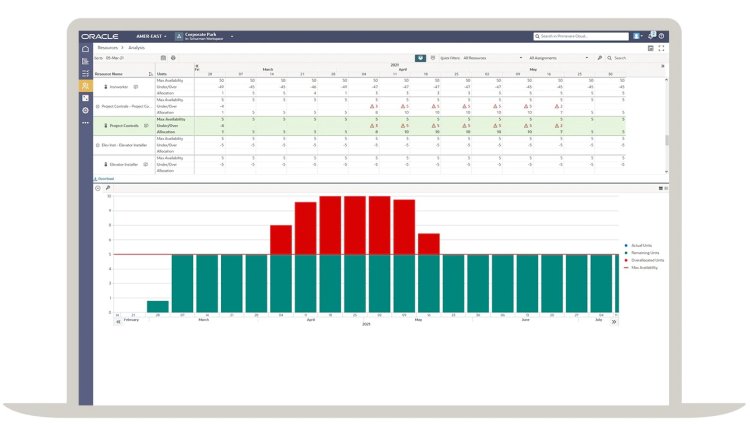Image resolution: width=750 pixels, height=426 pixels.
Task: Click the more options ellipsis in sidebar
Action: tap(86, 123)
